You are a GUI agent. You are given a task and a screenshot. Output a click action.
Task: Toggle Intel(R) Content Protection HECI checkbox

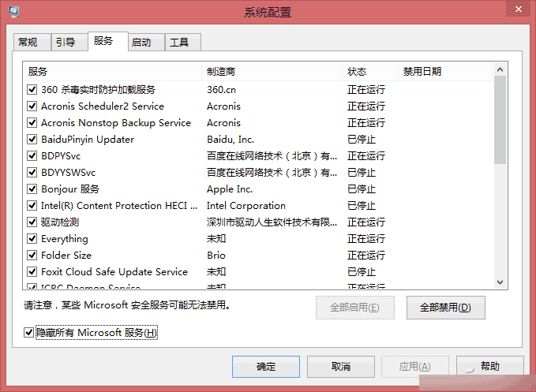click(32, 206)
